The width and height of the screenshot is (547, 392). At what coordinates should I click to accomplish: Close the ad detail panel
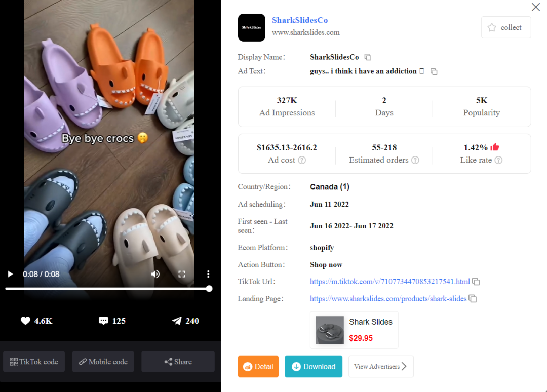click(536, 7)
